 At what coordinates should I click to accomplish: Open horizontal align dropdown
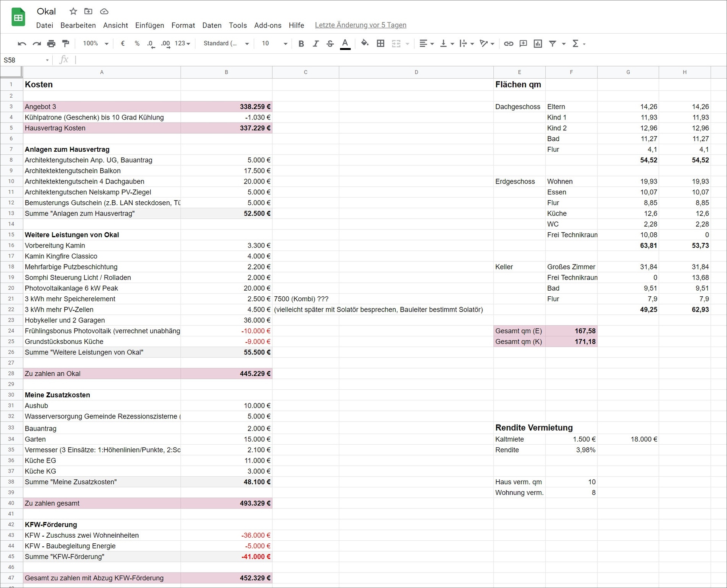coord(426,44)
